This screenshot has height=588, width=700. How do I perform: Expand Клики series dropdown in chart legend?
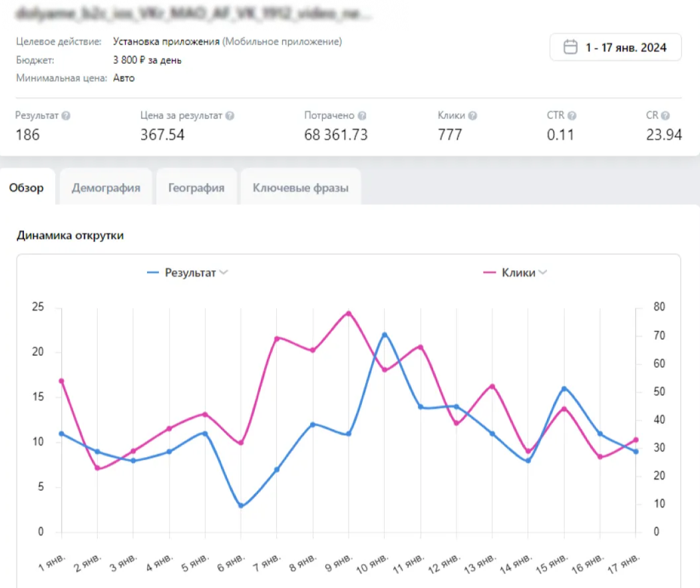point(544,273)
